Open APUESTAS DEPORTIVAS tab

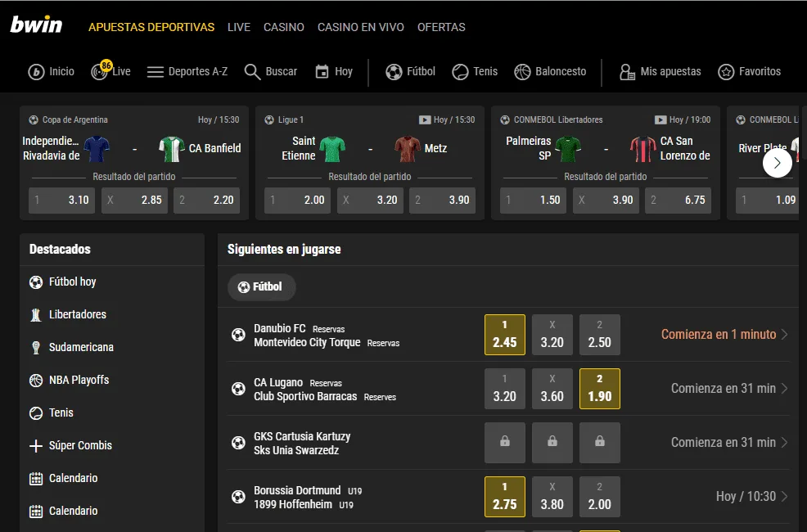(x=151, y=27)
